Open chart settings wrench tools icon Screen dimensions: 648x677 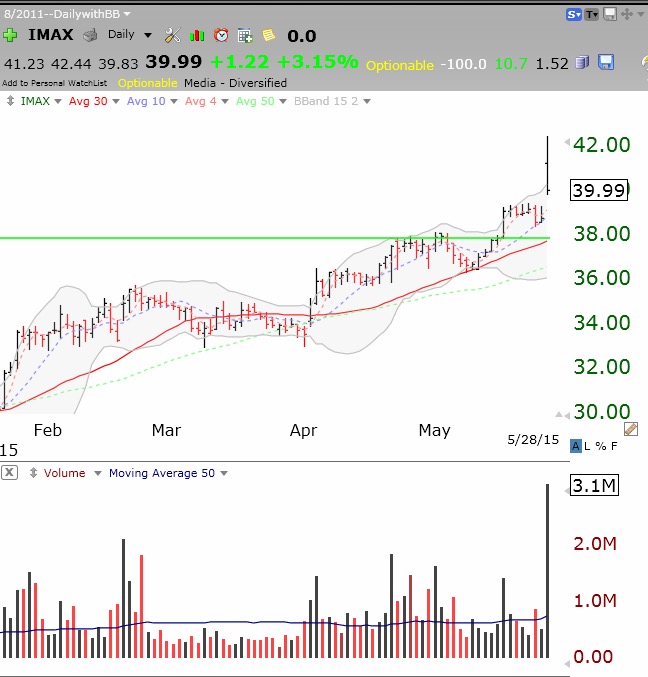[x=173, y=35]
